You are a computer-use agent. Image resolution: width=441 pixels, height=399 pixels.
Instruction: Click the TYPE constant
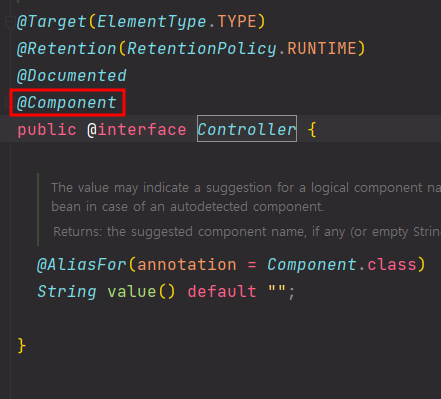pos(237,22)
